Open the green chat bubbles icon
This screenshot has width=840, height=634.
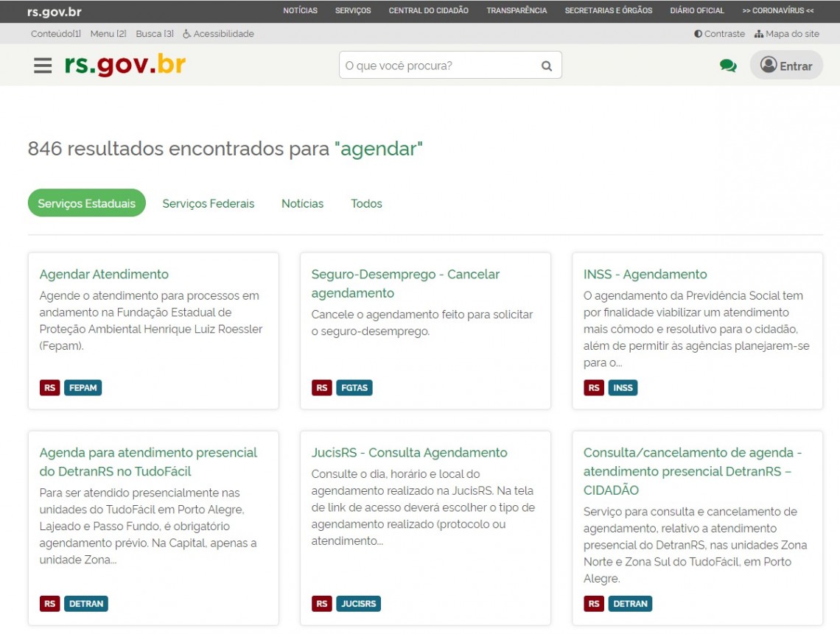click(x=728, y=66)
